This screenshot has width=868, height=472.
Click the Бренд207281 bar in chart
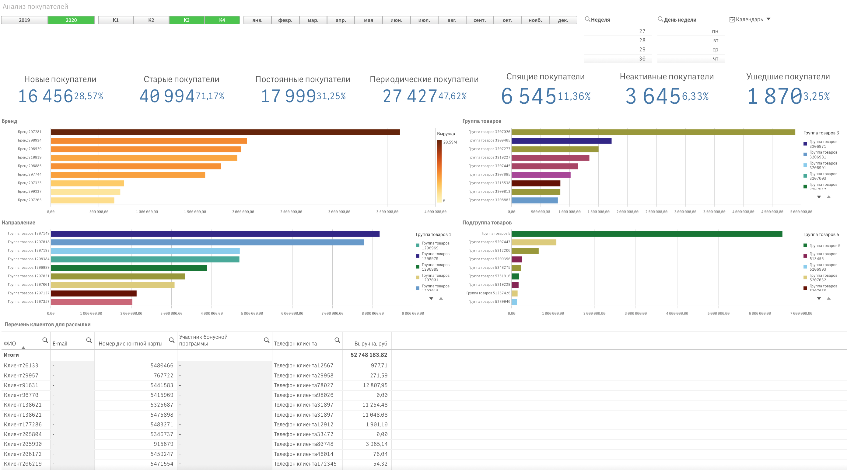(225, 132)
